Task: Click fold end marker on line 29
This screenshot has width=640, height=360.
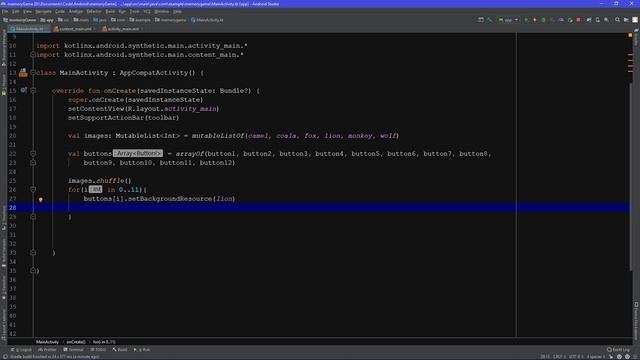Action: [33, 216]
